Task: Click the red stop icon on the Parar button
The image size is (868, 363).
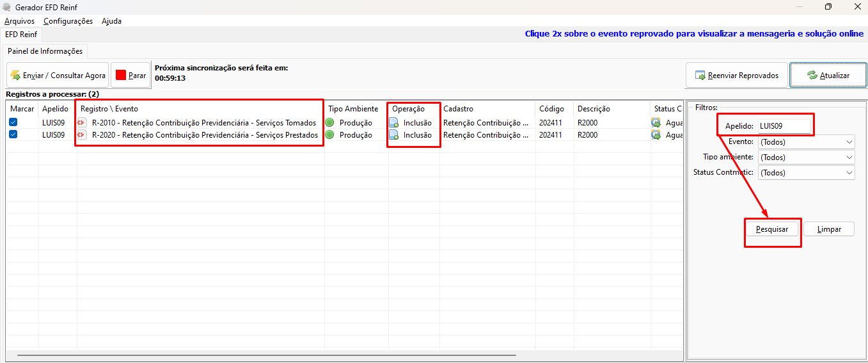Action: pos(121,75)
